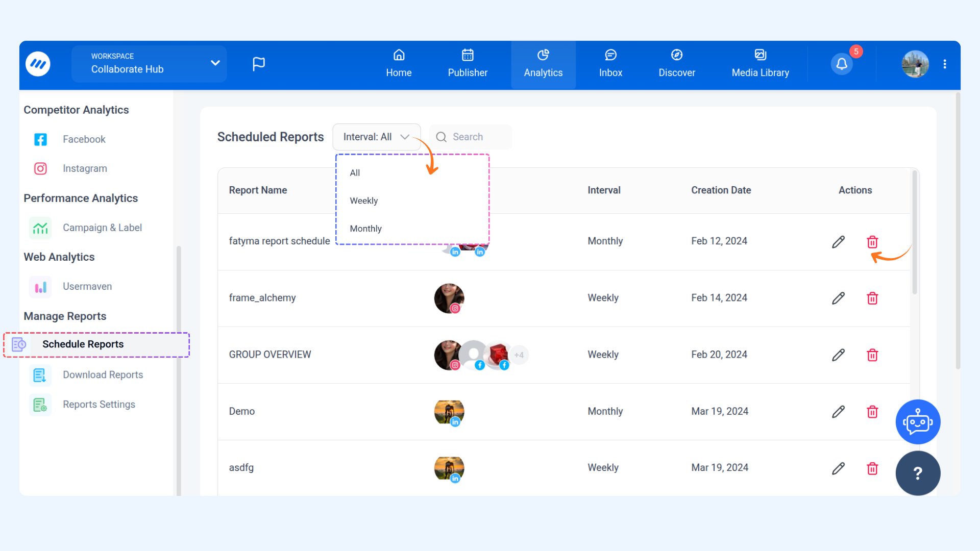
Task: Choose the Monthly interval option
Action: coord(365,229)
